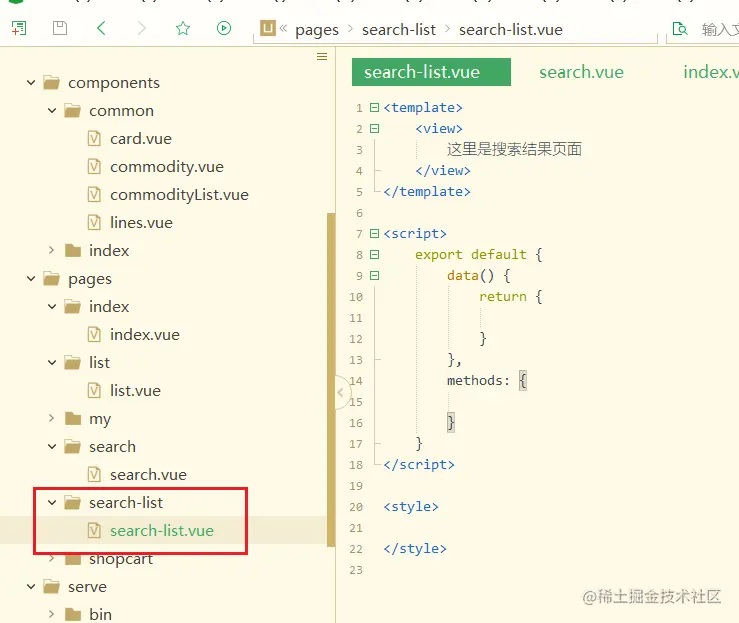This screenshot has width=739, height=623.
Task: Collapse the components folder
Action: 31,83
